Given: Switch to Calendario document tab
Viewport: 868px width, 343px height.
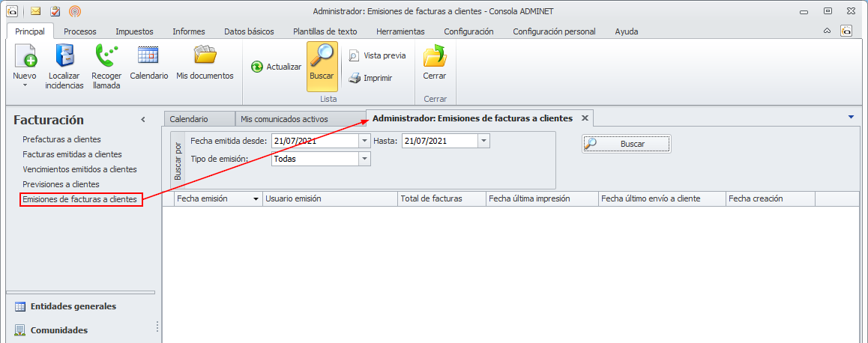Looking at the screenshot, I should 199,119.
